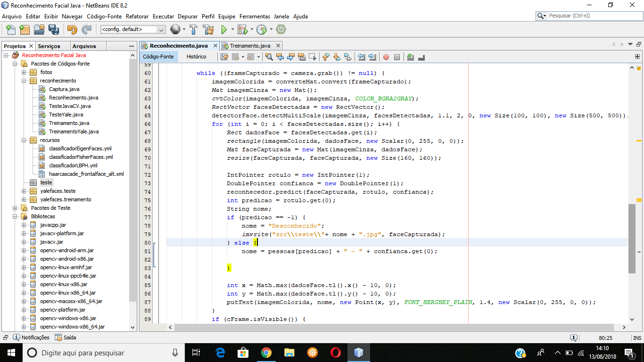This screenshot has width=644, height=362.
Task: Click Find Previous Occurrence arrow icon
Action: pos(280,57)
